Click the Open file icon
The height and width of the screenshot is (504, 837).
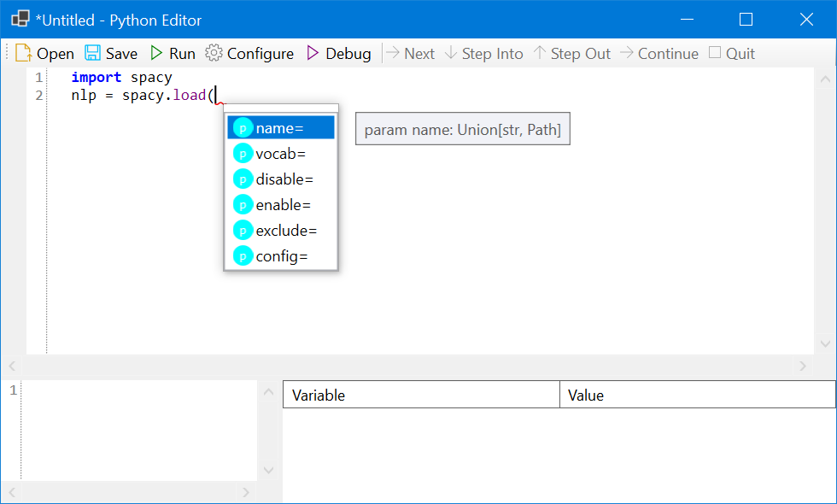click(x=23, y=53)
